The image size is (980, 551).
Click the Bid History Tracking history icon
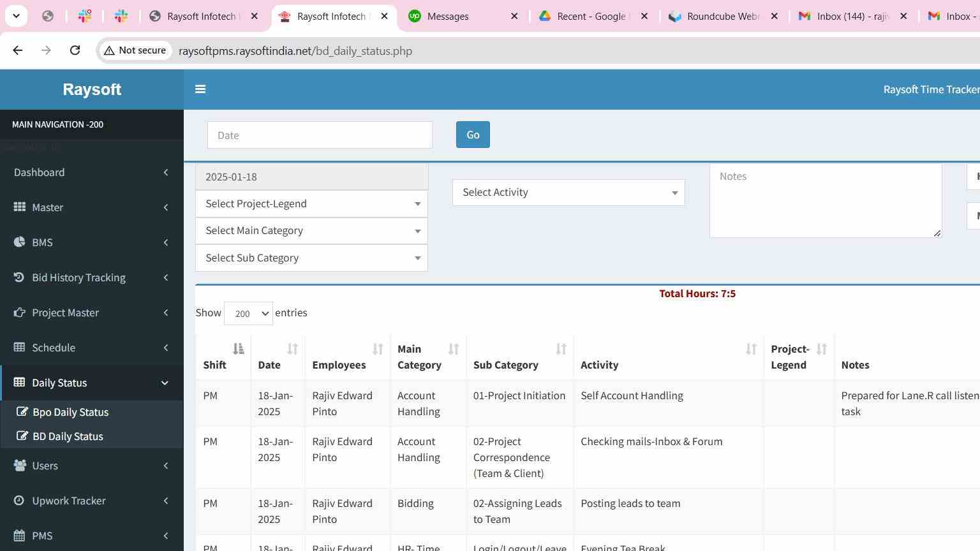point(19,277)
